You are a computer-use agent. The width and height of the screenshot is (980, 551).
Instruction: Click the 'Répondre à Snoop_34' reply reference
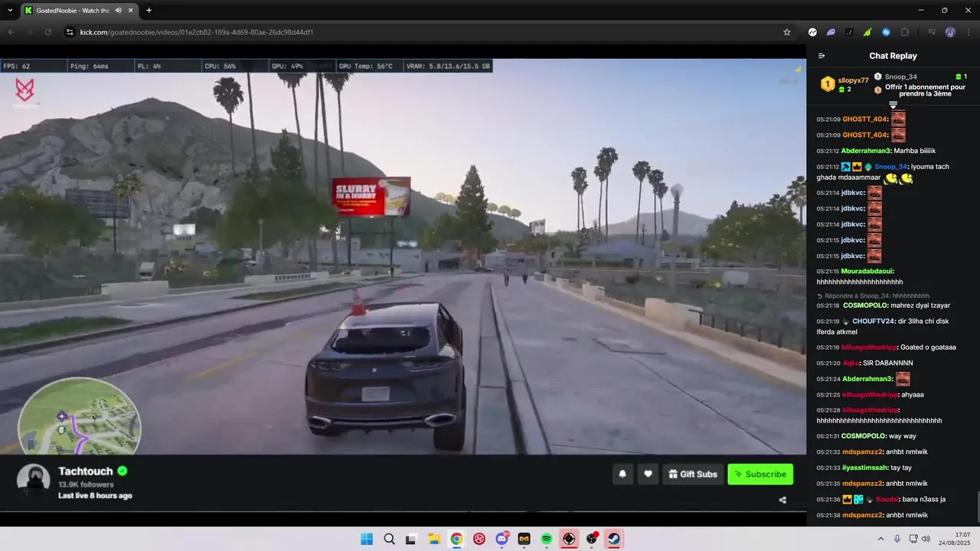tap(873, 295)
